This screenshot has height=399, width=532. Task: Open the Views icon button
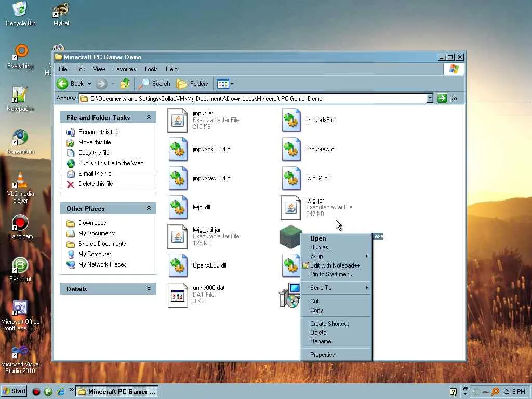point(223,84)
